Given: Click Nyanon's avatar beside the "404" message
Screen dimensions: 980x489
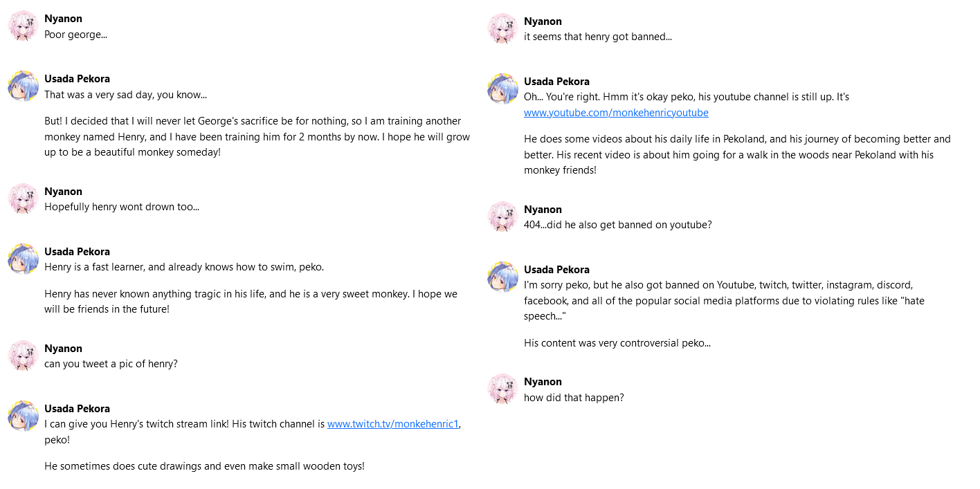Looking at the screenshot, I should tap(502, 216).
